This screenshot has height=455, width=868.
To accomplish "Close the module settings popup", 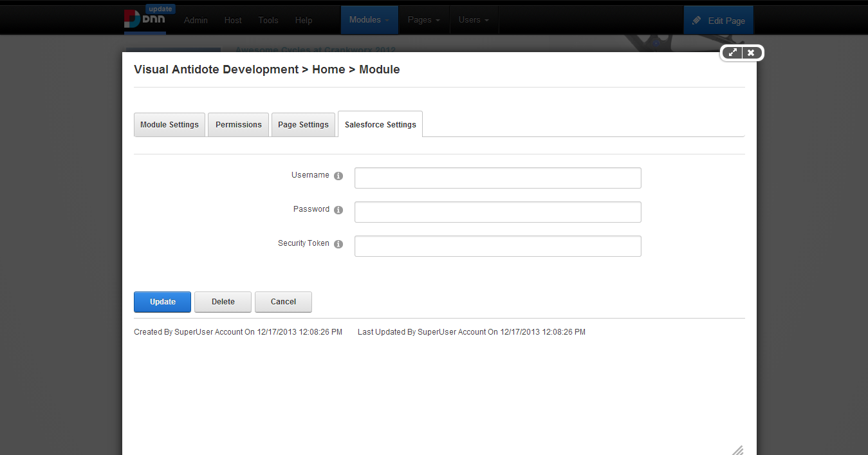I will click(x=751, y=53).
